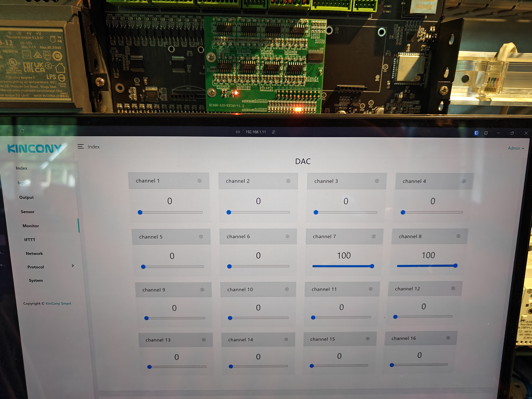This screenshot has width=532, height=399.
Task: Open channel 1 settings gear icon
Action: click(199, 181)
